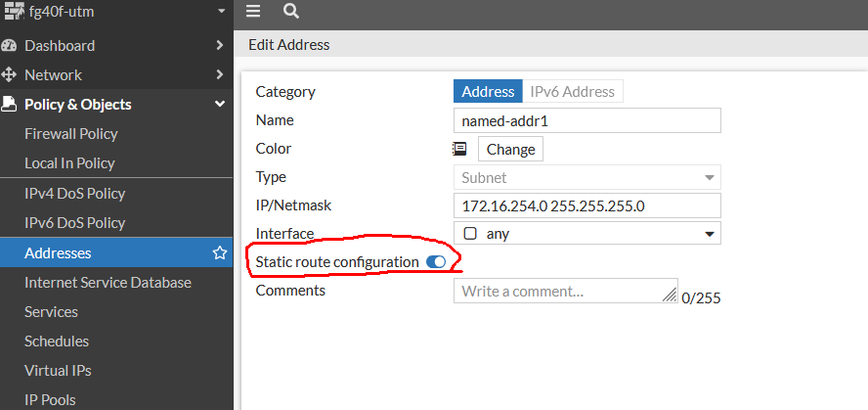Open Firewall Policy menu item

[70, 134]
